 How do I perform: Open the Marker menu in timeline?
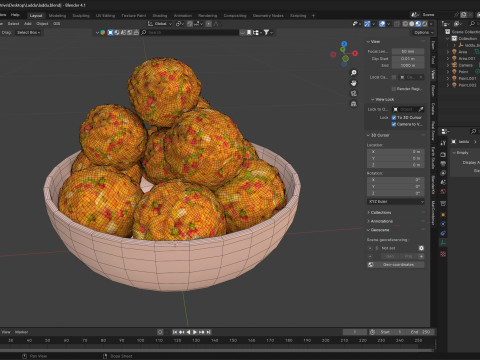pos(21,332)
